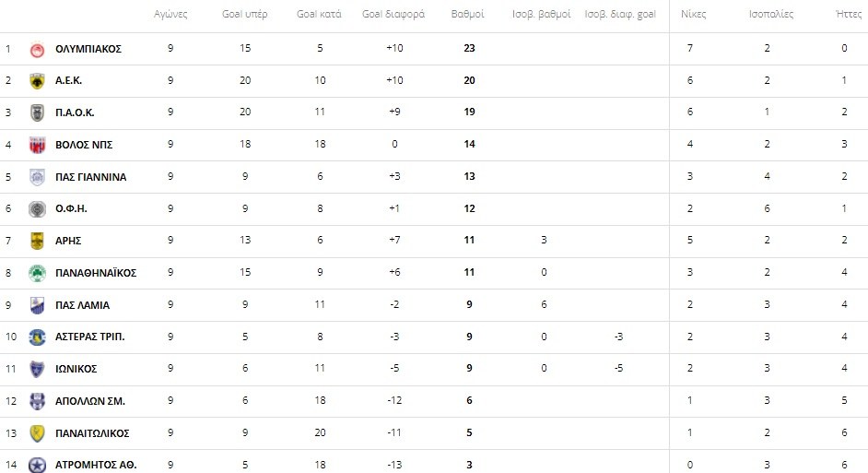Click the O.F.I. team crest icon
The width and height of the screenshot is (868, 473).
[x=37, y=208]
